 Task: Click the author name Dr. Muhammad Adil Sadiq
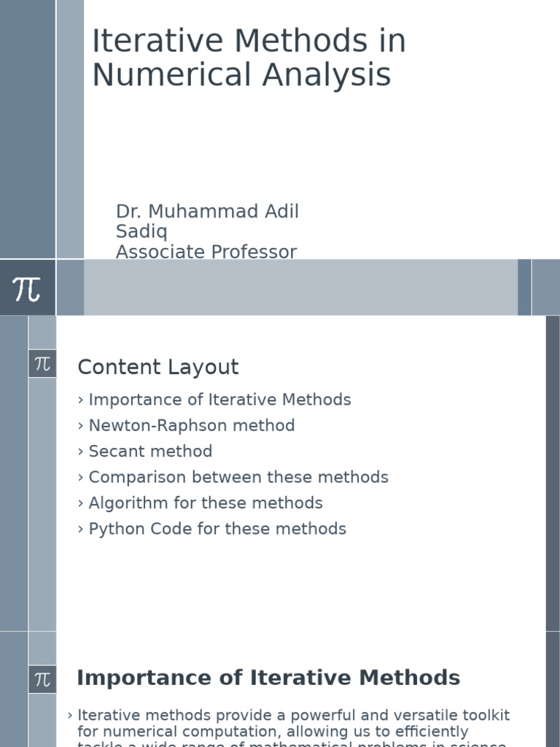click(207, 221)
